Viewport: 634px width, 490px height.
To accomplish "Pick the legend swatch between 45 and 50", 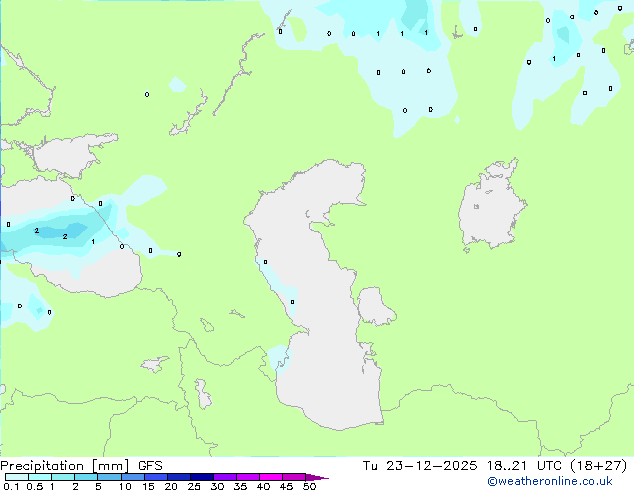I will [294, 477].
